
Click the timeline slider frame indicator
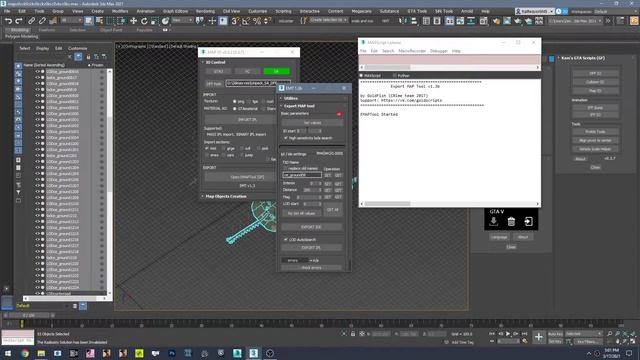click(29, 316)
